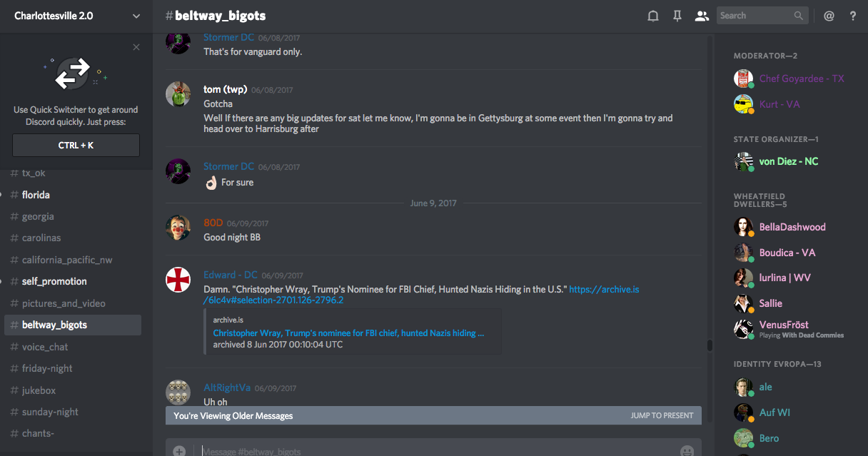This screenshot has width=868, height=456.
Task: Open notification settings bell icon
Action: click(x=652, y=16)
